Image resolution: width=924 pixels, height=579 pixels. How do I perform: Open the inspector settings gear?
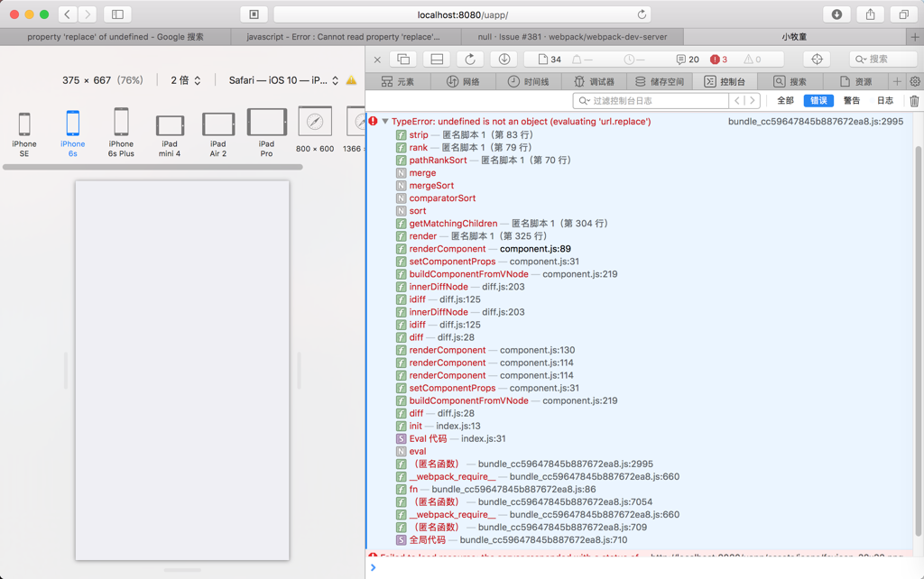point(916,79)
